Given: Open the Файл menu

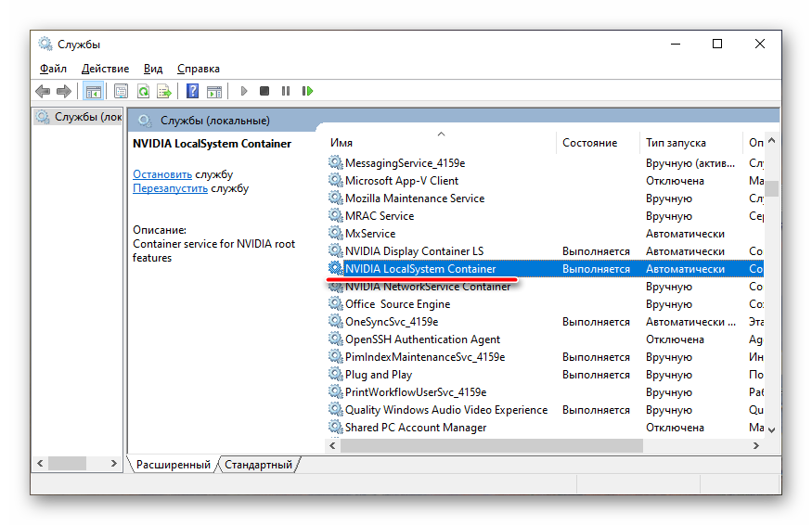Looking at the screenshot, I should click(53, 69).
